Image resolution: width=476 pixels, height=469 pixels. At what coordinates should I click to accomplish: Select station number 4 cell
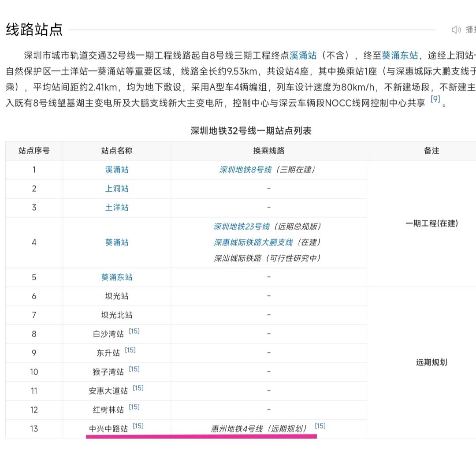[x=34, y=242]
